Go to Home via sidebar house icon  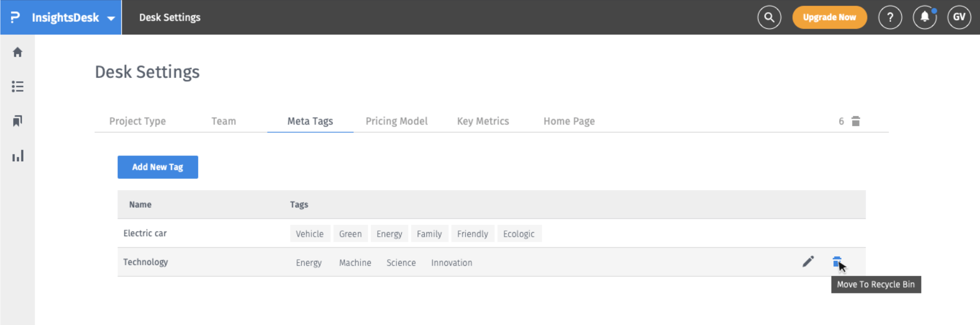pos(17,52)
